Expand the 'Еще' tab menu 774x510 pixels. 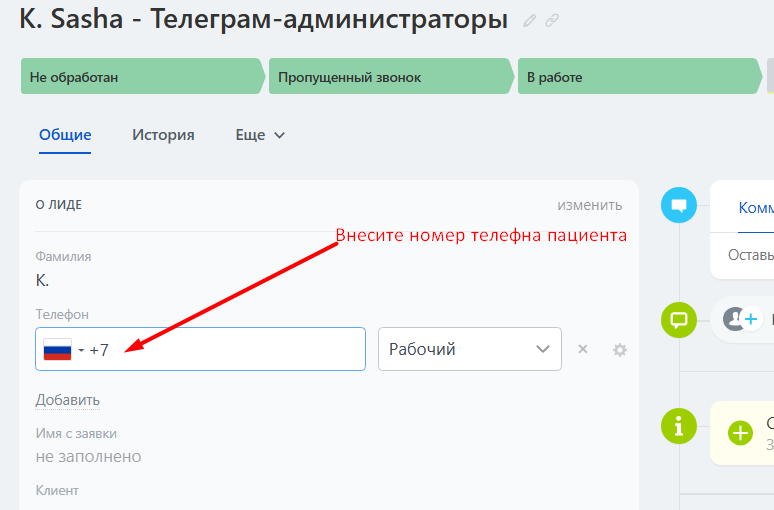click(x=260, y=135)
